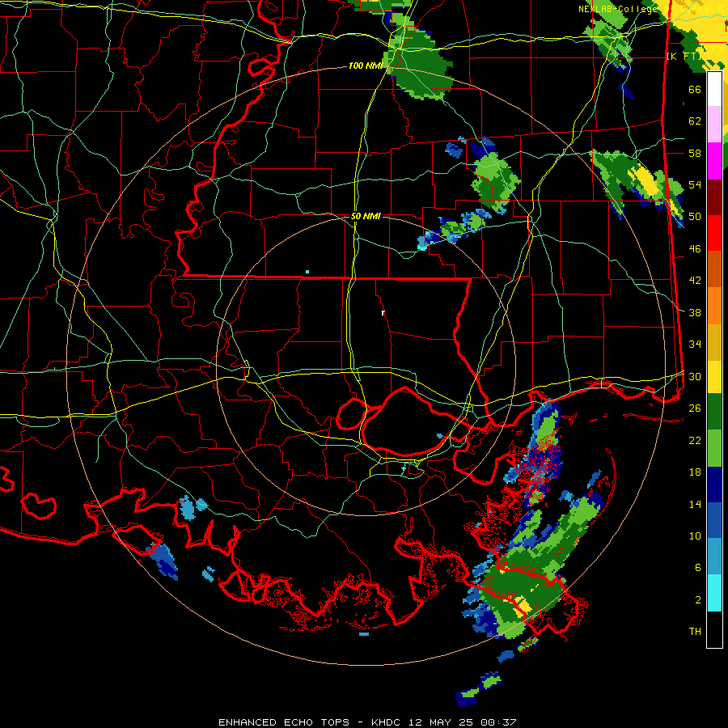Click the '38' scale label
728x728 pixels.
click(695, 312)
